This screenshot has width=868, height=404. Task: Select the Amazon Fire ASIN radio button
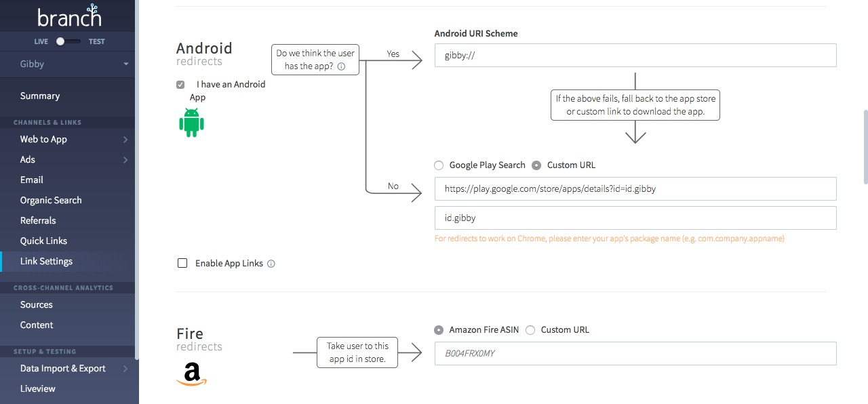439,330
